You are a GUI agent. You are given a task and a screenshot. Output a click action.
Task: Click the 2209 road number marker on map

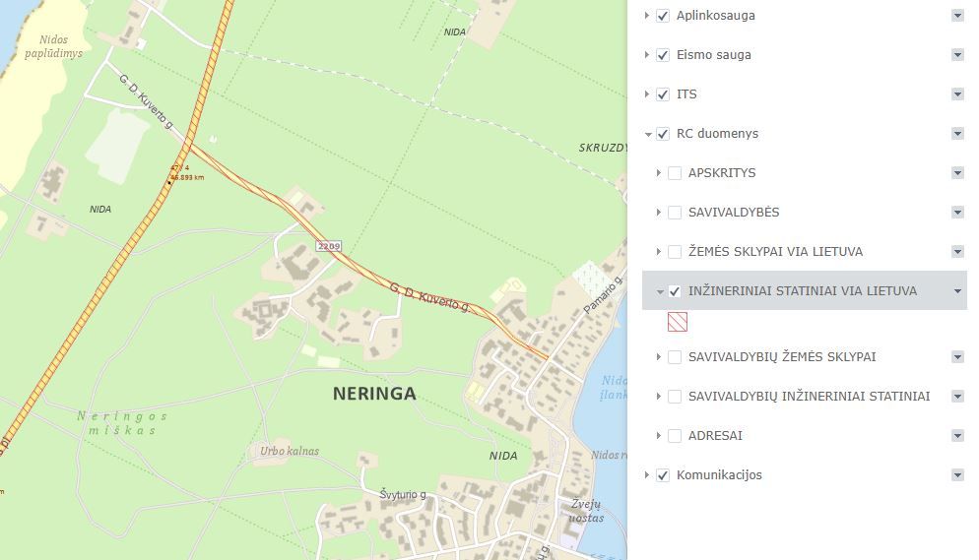pyautogui.click(x=328, y=245)
